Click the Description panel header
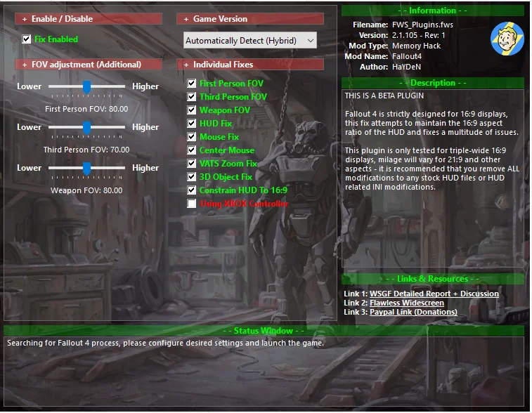 [x=433, y=83]
